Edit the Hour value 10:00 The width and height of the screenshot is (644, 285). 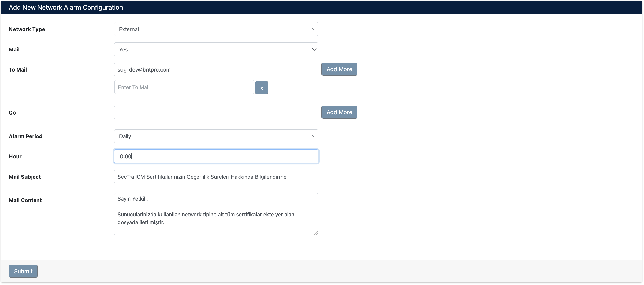(x=216, y=156)
